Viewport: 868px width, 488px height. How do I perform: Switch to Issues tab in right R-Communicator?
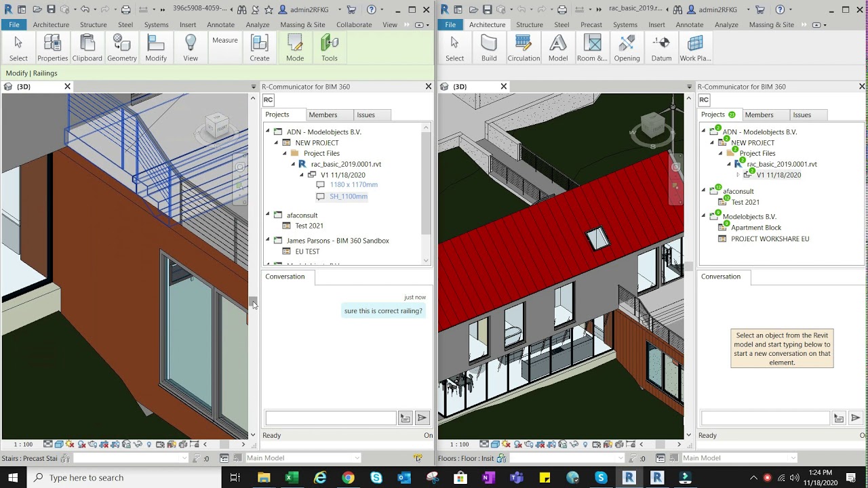[x=802, y=115]
